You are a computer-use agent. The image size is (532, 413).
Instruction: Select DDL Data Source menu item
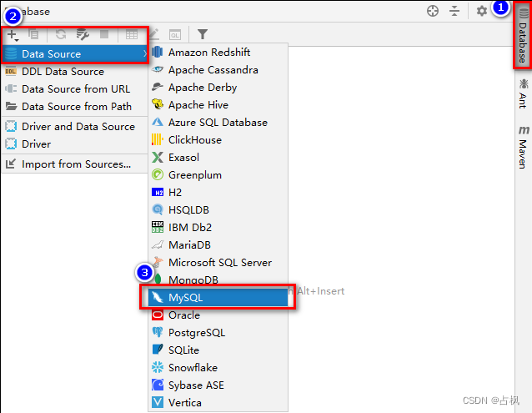click(75, 72)
